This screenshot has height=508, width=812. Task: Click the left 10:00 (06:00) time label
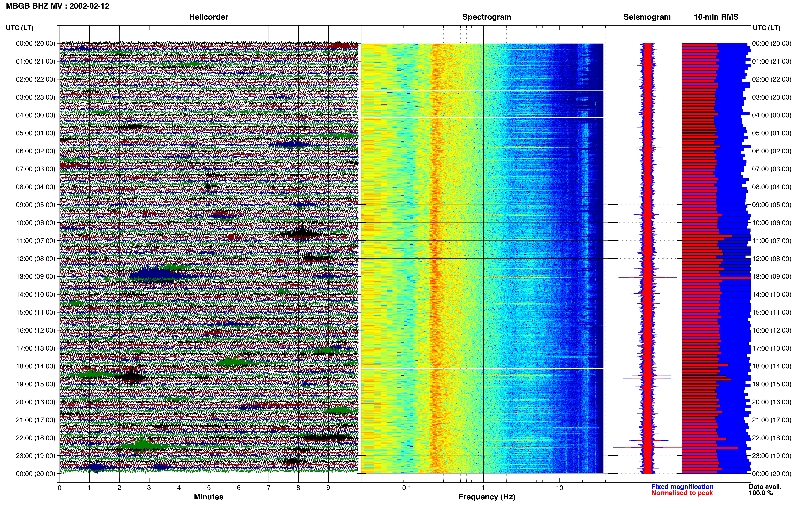click(x=36, y=223)
